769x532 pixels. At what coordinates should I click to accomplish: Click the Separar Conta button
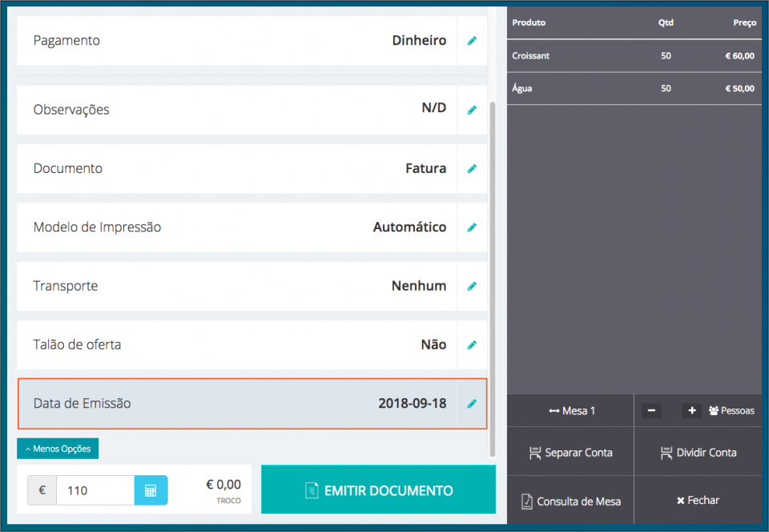570,452
